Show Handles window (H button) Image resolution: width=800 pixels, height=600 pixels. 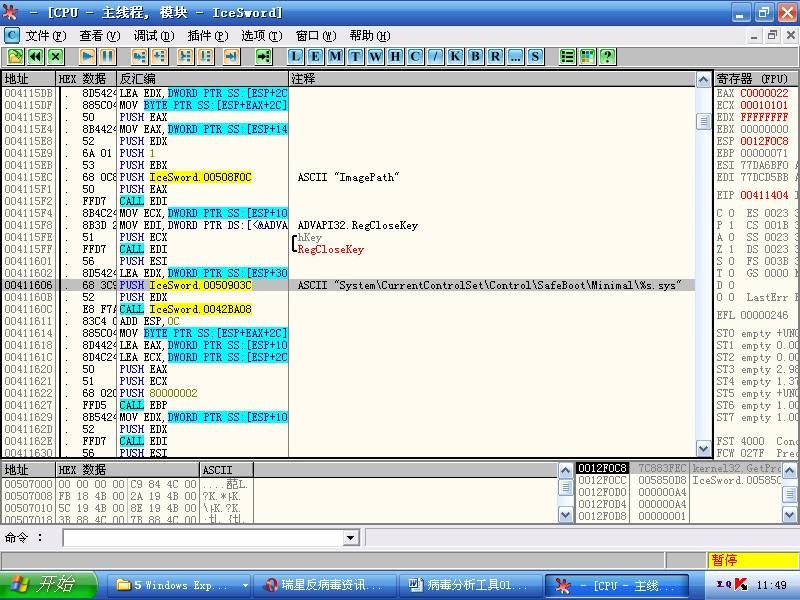coord(395,56)
